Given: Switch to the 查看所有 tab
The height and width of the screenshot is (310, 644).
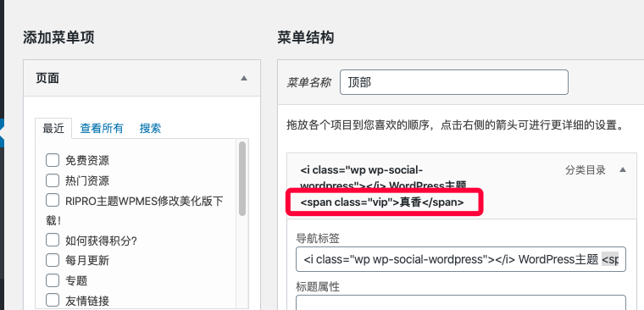Looking at the screenshot, I should click(x=102, y=129).
